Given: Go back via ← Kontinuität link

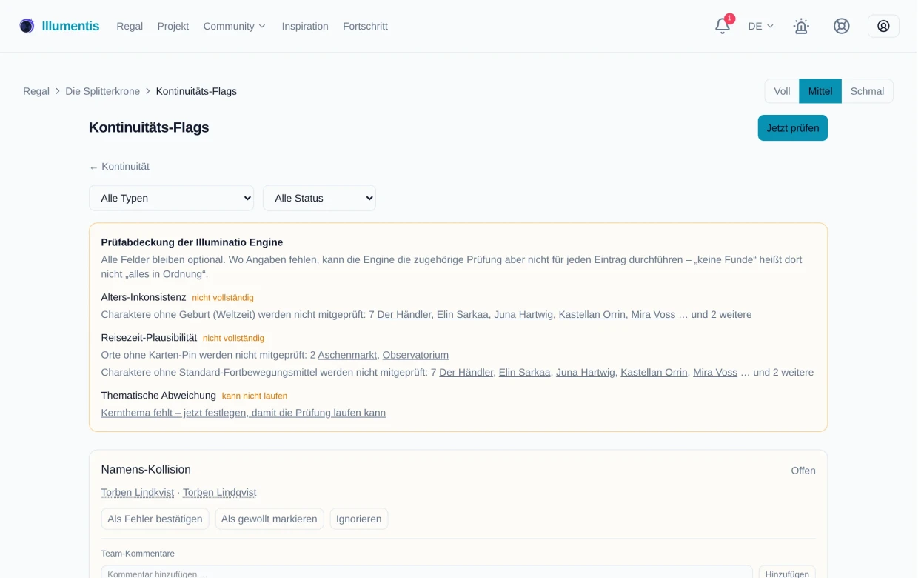Looking at the screenshot, I should pos(119,167).
